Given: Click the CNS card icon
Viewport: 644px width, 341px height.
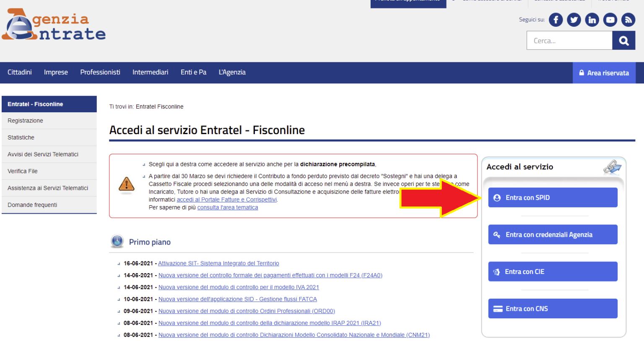Looking at the screenshot, I should point(498,309).
